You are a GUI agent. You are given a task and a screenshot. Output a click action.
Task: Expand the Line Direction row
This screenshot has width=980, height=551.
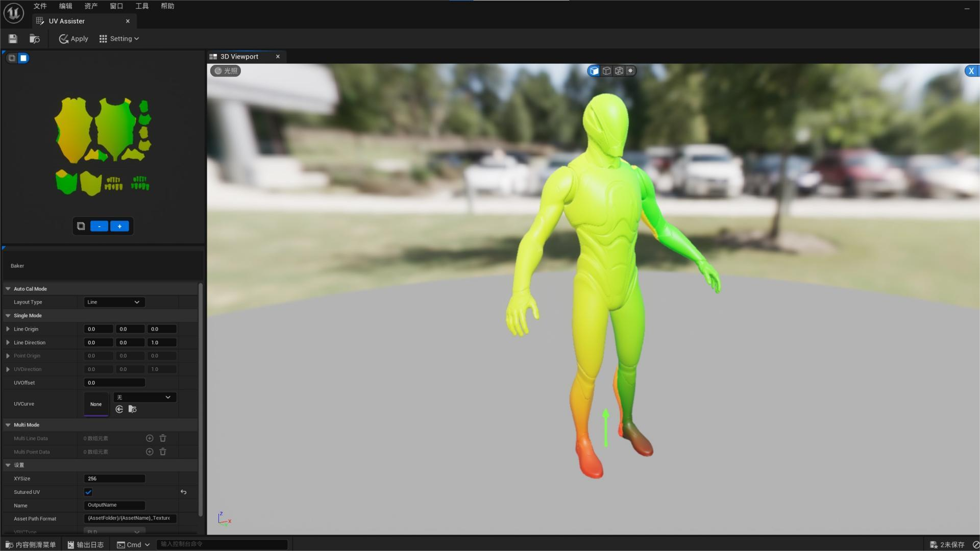tap(8, 343)
